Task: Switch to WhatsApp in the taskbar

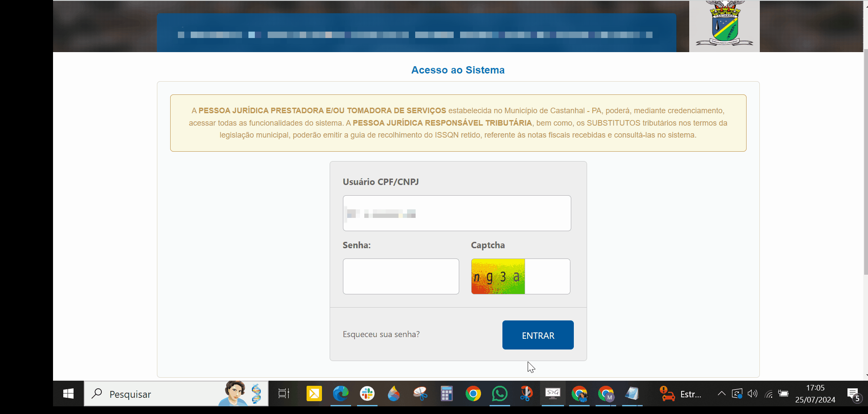Action: pos(499,393)
